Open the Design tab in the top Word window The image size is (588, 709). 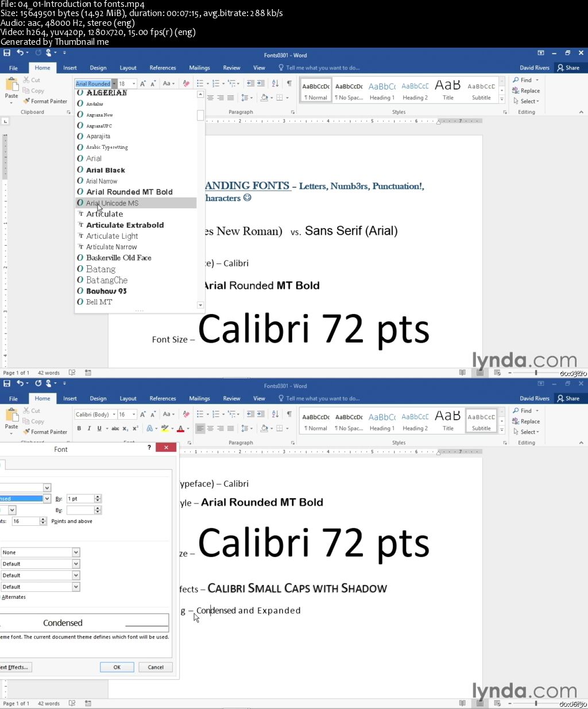[98, 68]
